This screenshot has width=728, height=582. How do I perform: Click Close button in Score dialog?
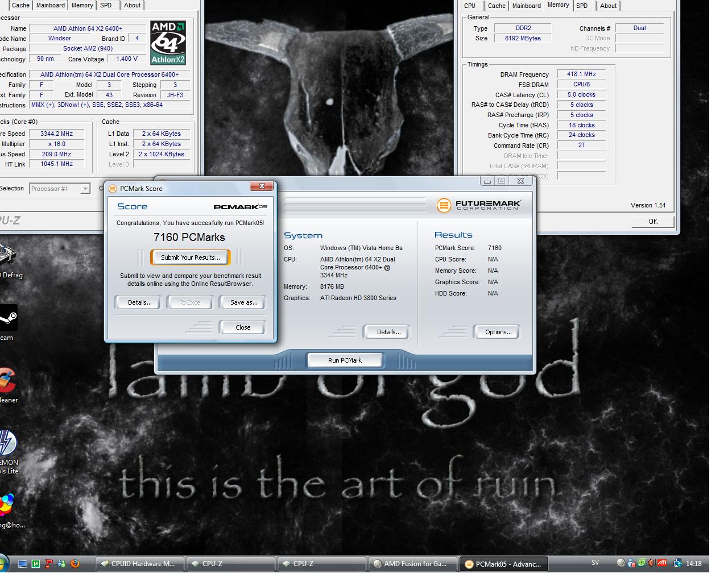click(243, 327)
